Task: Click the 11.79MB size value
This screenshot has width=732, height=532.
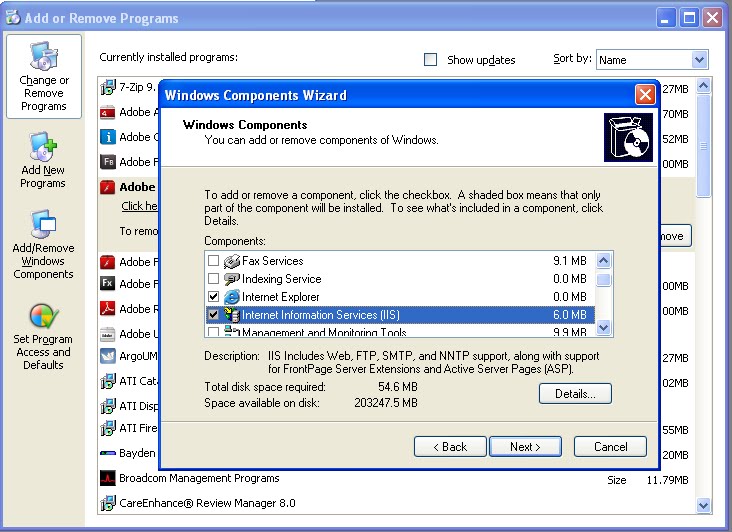Action: click(668, 480)
